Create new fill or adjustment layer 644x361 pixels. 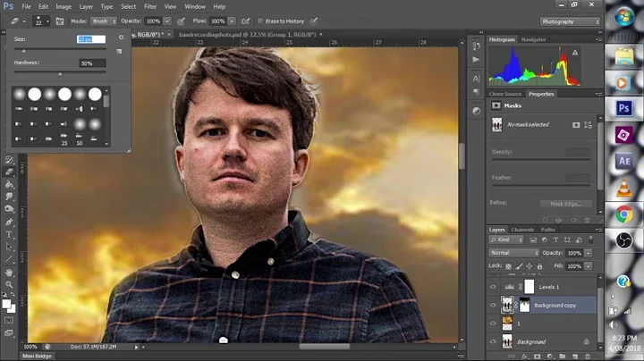(550, 357)
